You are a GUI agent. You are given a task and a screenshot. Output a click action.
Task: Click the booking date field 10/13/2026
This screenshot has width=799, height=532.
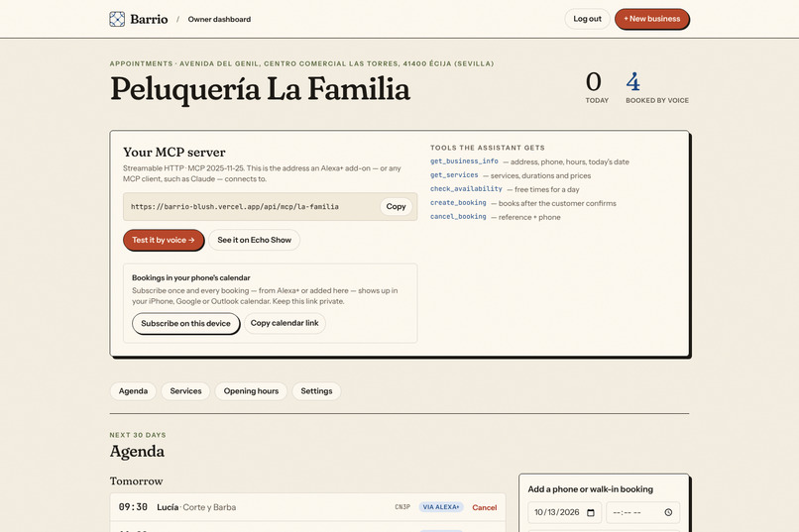(x=565, y=512)
